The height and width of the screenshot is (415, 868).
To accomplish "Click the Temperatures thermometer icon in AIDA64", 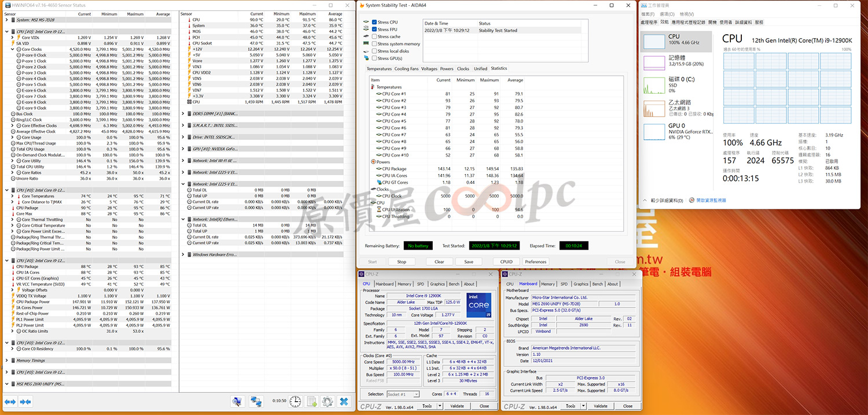I will (372, 87).
